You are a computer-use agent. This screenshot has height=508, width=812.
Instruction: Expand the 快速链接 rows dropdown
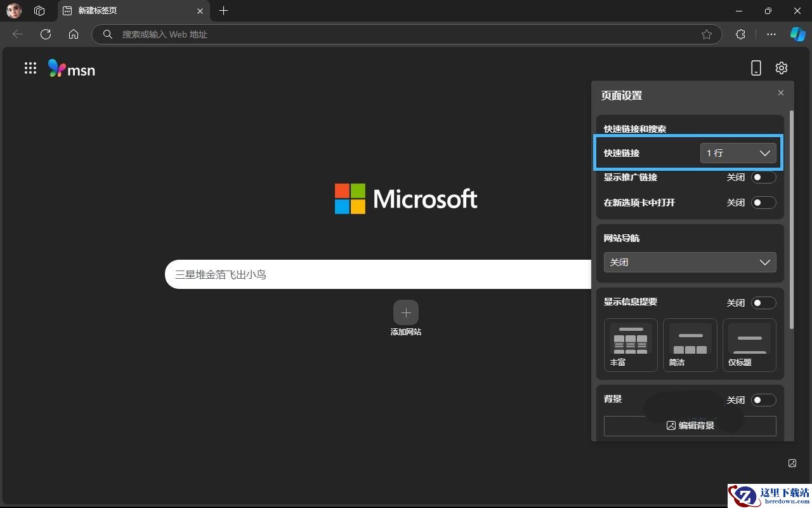pyautogui.click(x=738, y=153)
